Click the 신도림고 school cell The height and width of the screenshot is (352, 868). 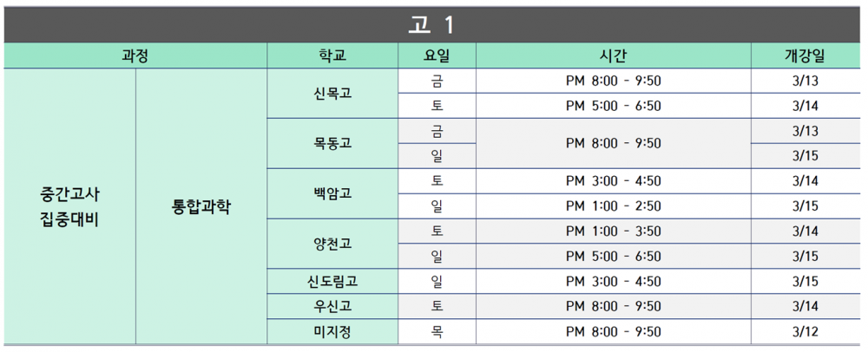(332, 281)
